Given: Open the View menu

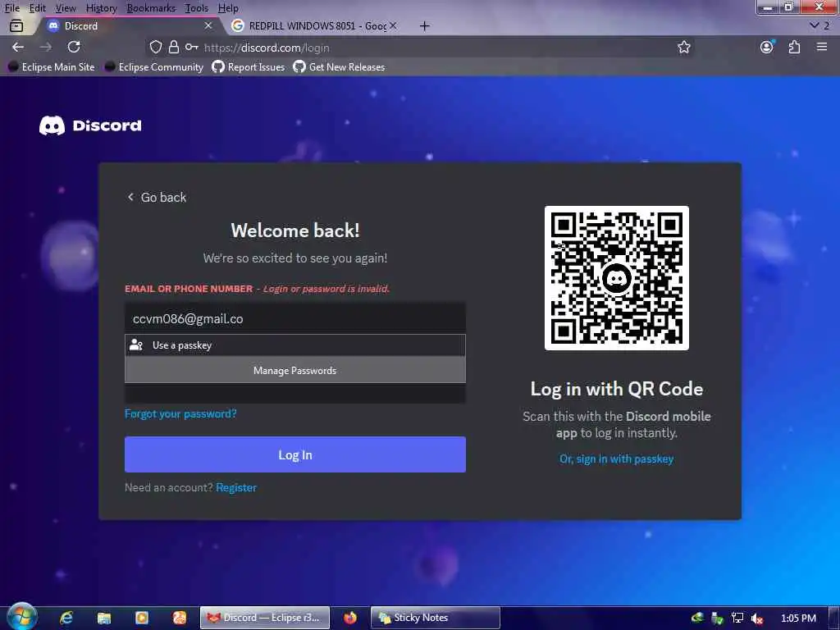Looking at the screenshot, I should (66, 8).
